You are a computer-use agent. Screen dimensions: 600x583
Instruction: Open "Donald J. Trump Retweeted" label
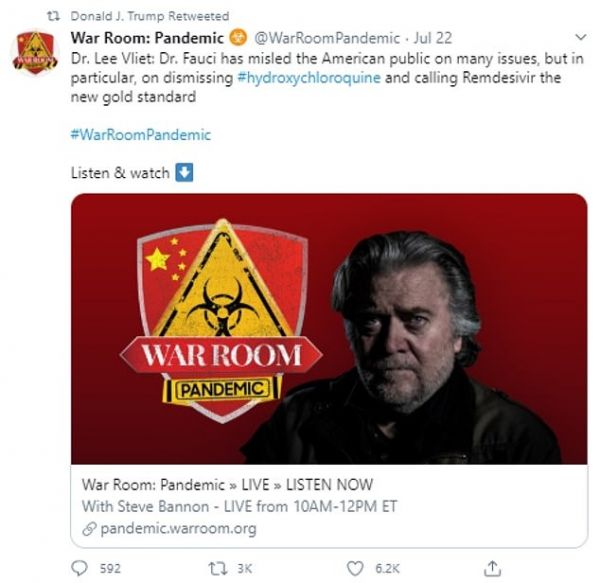(150, 17)
